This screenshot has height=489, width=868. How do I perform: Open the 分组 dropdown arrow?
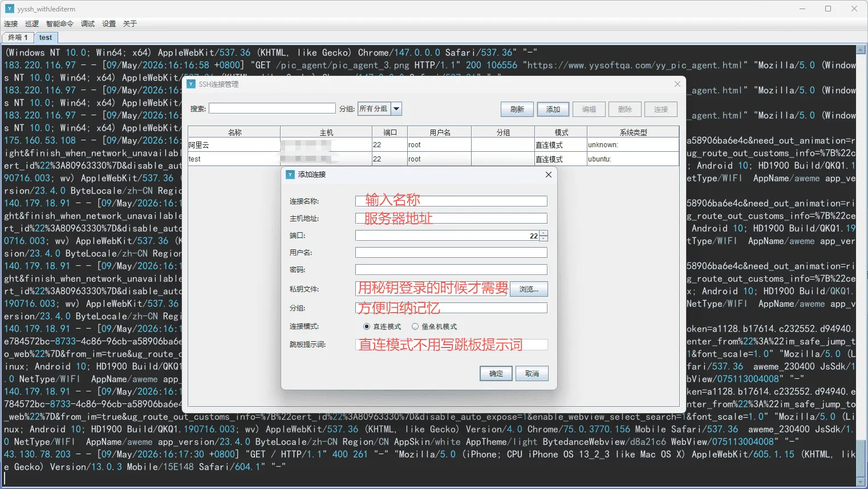pos(396,109)
